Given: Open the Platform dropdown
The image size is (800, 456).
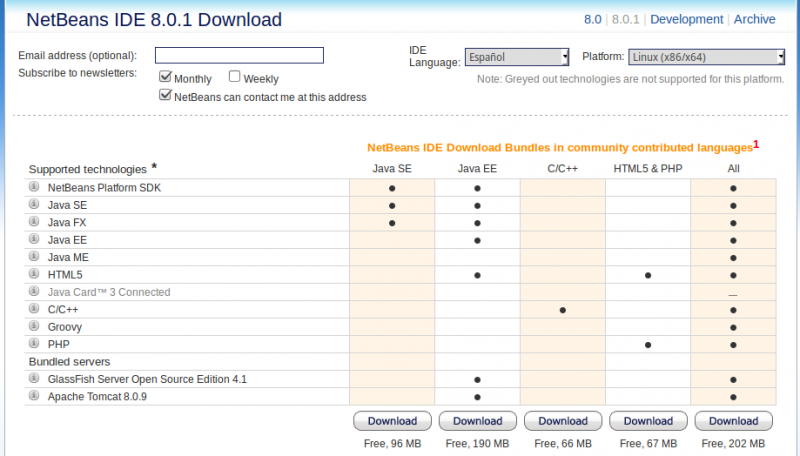Looking at the screenshot, I should click(x=706, y=57).
